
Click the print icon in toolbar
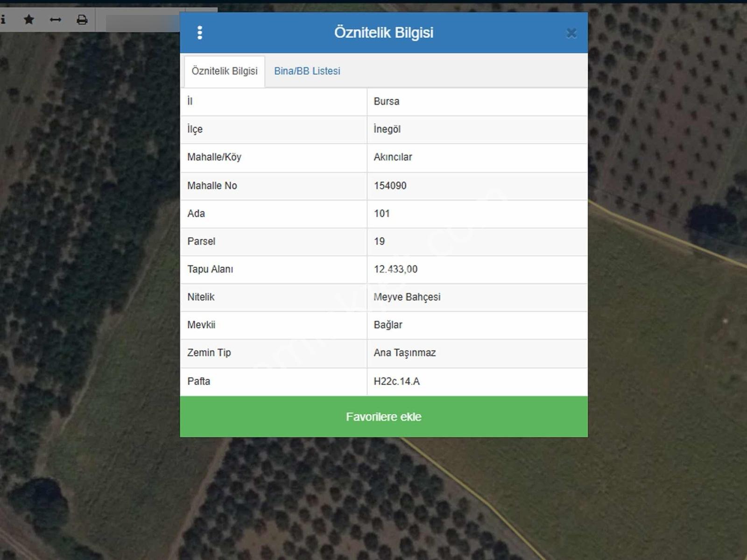pyautogui.click(x=82, y=20)
